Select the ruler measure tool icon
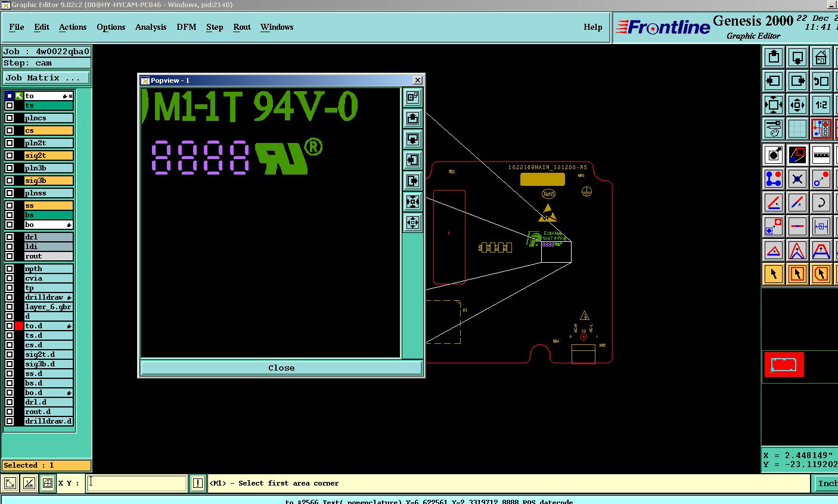 click(x=821, y=155)
